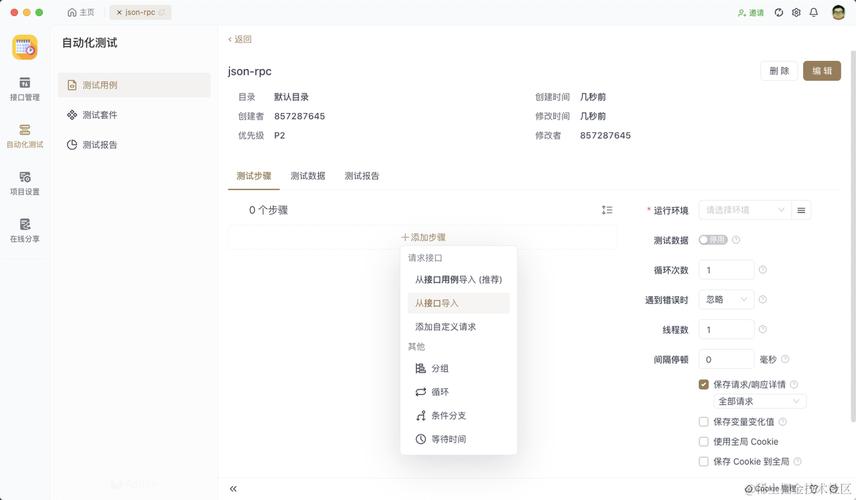Add a 条件分支 step
The image size is (856, 500).
click(x=459, y=415)
